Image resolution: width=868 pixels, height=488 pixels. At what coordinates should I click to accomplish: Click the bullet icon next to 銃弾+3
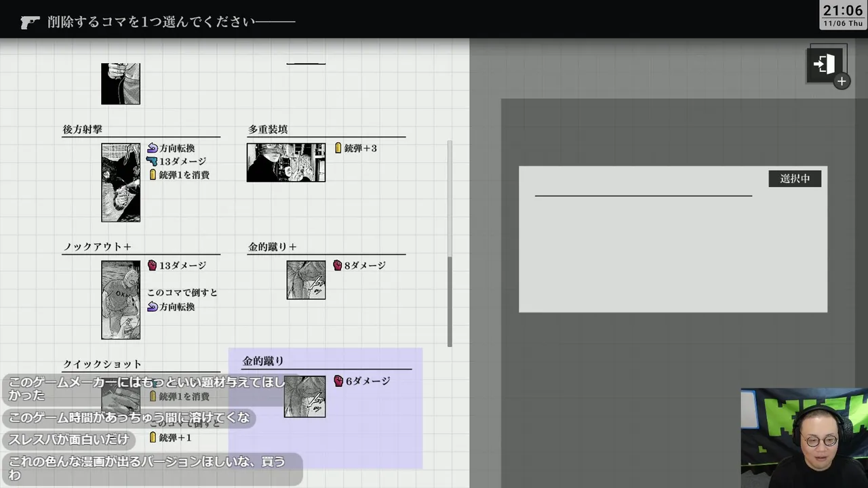click(338, 148)
